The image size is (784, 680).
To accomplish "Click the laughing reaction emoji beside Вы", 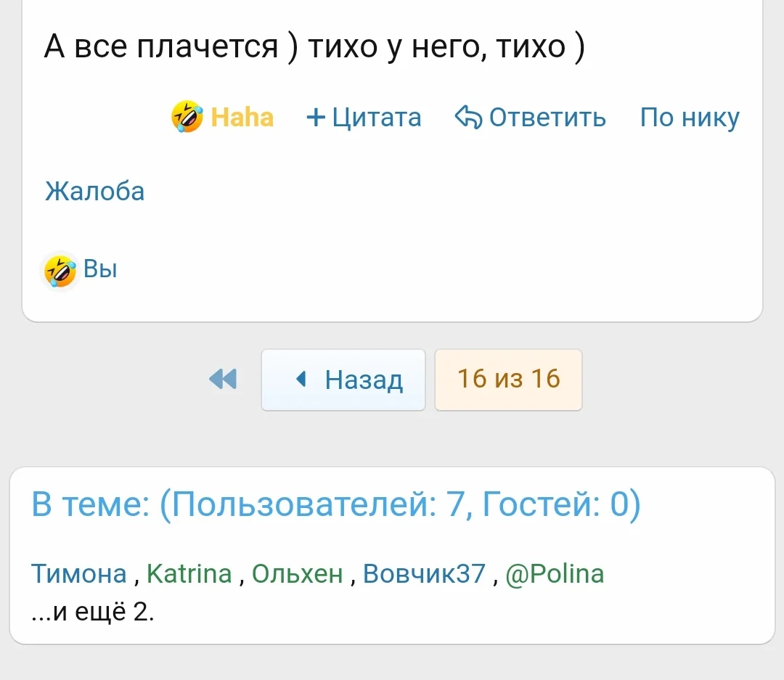I will 60,271.
